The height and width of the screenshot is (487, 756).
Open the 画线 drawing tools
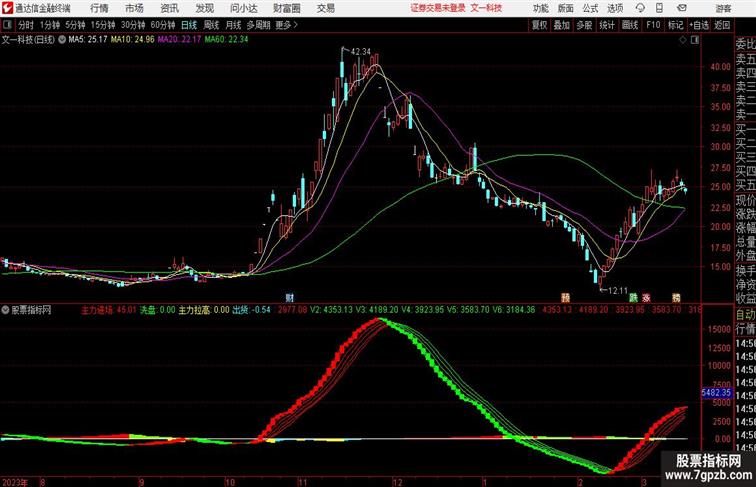(630, 25)
